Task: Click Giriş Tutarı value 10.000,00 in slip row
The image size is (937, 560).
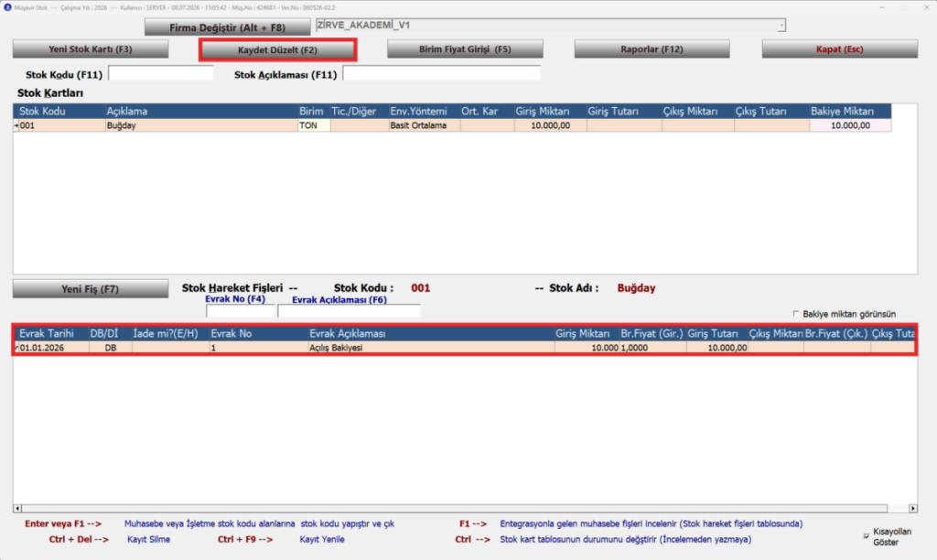Action: click(716, 348)
